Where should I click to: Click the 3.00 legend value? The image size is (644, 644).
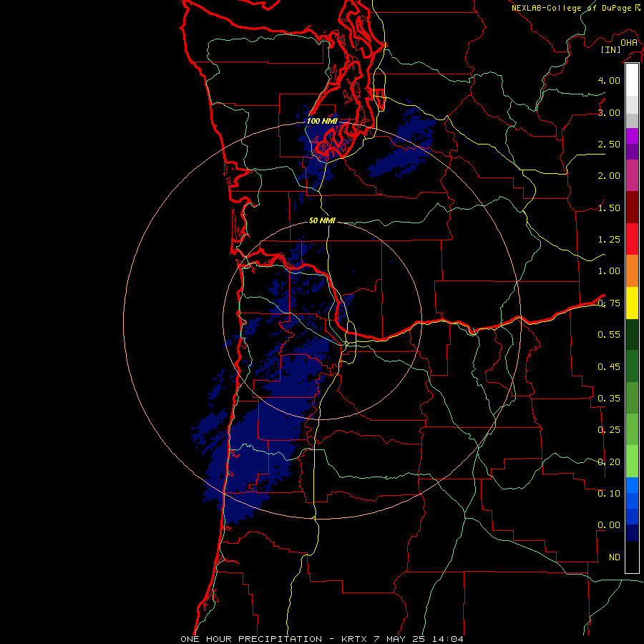(x=609, y=112)
